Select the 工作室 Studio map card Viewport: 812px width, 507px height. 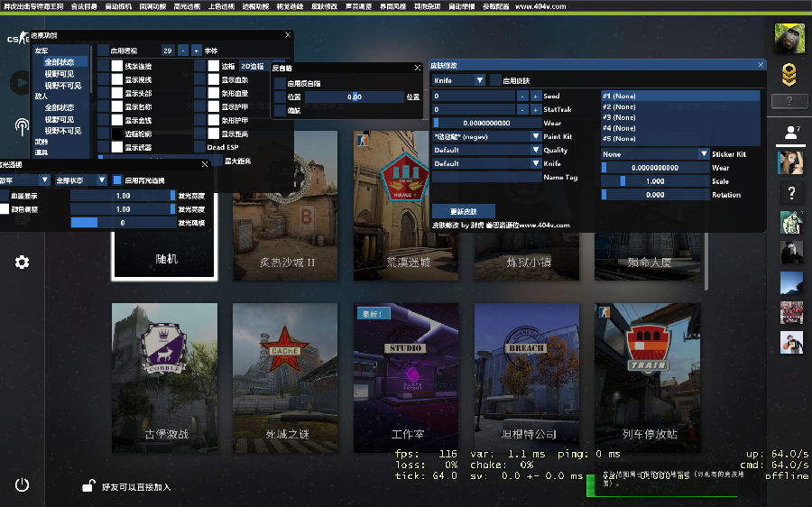pos(406,377)
